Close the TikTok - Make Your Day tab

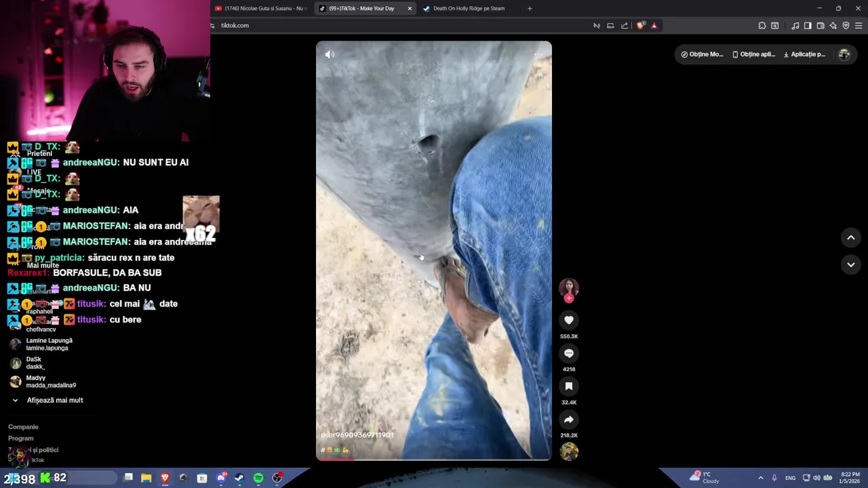[x=410, y=8]
